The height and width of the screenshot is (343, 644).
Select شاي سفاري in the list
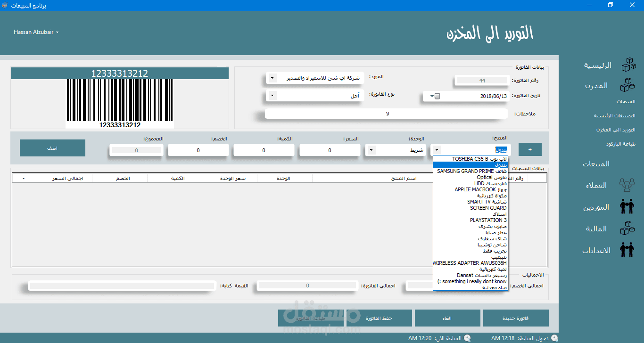[471, 238]
